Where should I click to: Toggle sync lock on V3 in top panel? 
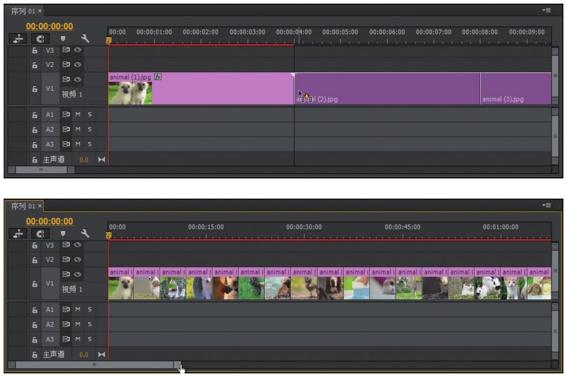(x=66, y=50)
